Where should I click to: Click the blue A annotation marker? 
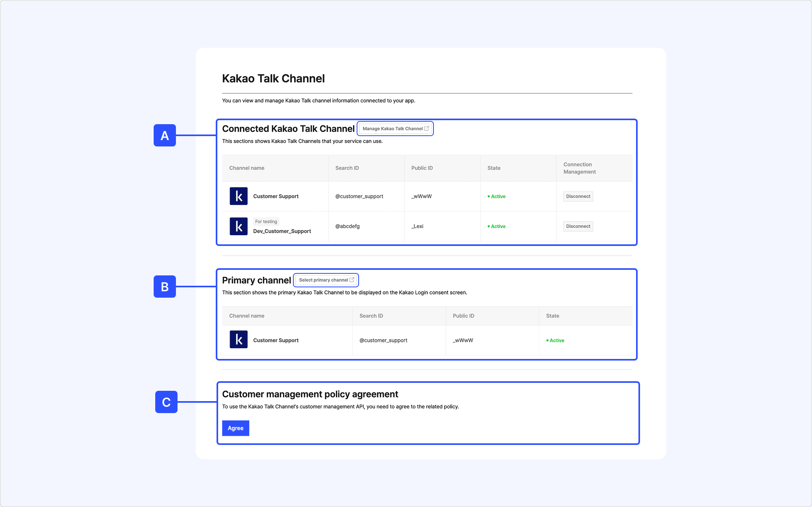(x=165, y=135)
